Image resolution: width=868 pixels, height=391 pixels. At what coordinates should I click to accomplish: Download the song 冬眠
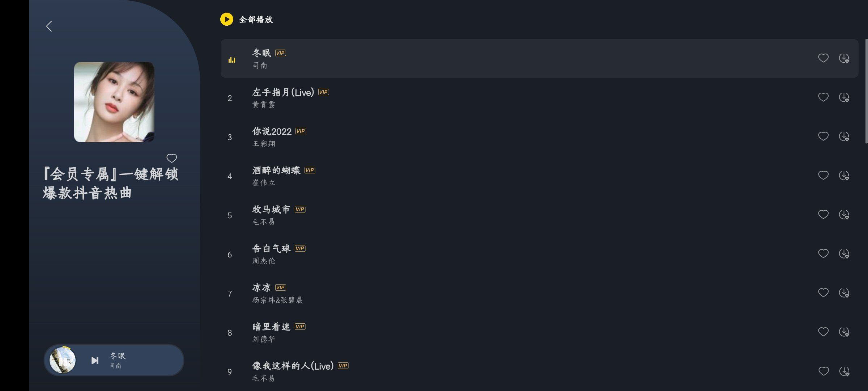point(844,58)
